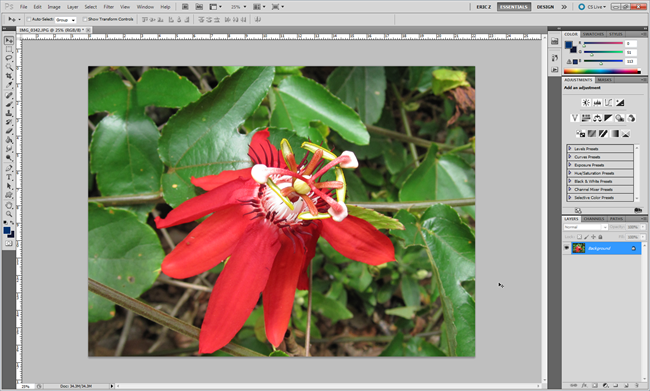This screenshot has width=650, height=391.
Task: Open the Arrange Documents dropdown
Action: 260,7
